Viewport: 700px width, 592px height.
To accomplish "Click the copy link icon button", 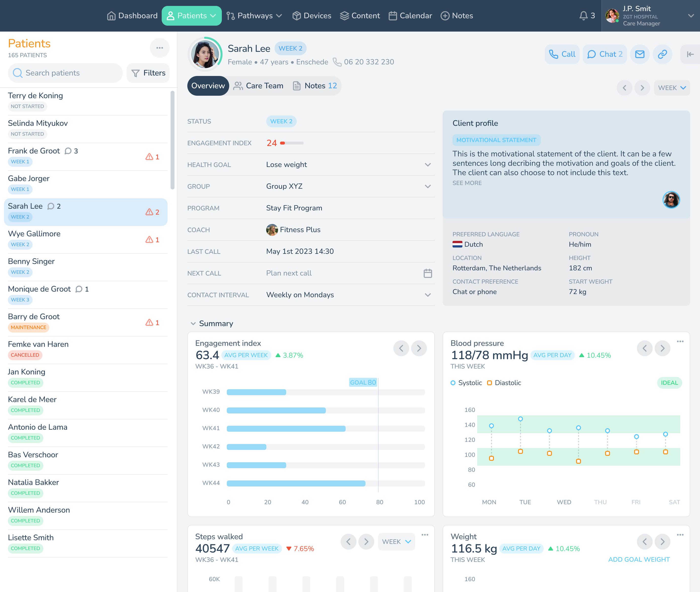I will [x=662, y=54].
